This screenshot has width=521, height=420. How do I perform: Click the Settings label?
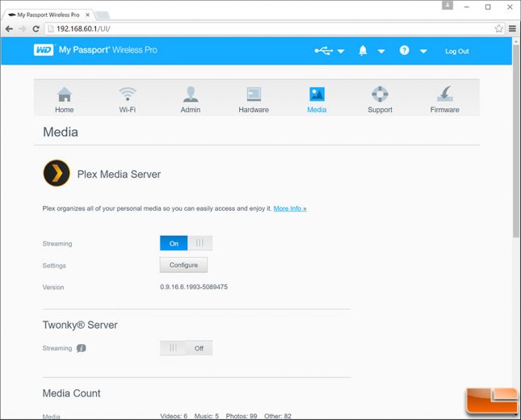click(x=54, y=266)
